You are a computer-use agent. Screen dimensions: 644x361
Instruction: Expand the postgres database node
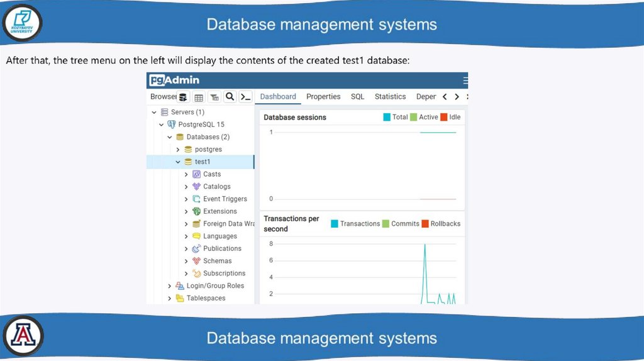click(178, 150)
